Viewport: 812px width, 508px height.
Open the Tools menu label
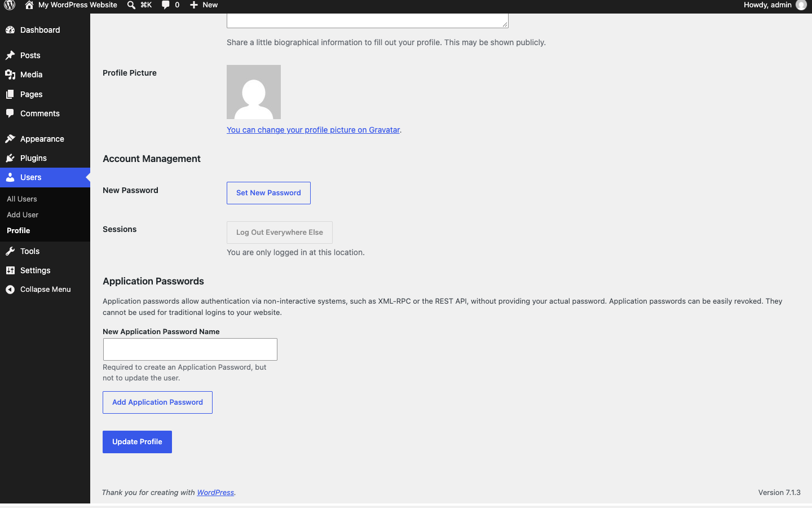[30, 251]
